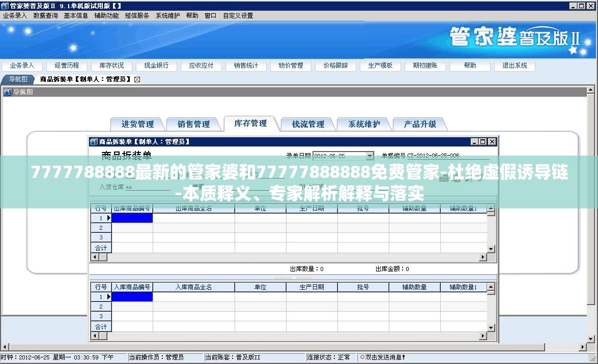Select the highlighted 出库商品编号 cell in row 1
Screen dimensions: 598x364
pos(132,218)
